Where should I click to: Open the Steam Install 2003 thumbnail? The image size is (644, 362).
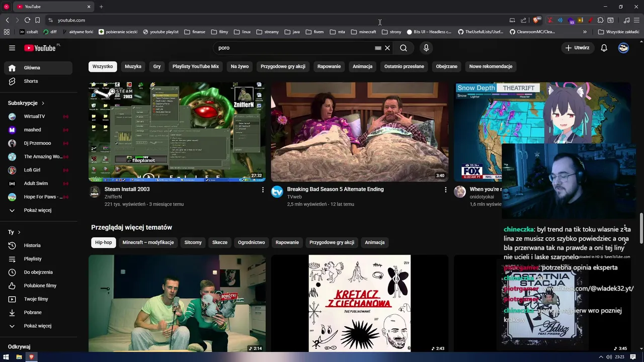pos(177,132)
